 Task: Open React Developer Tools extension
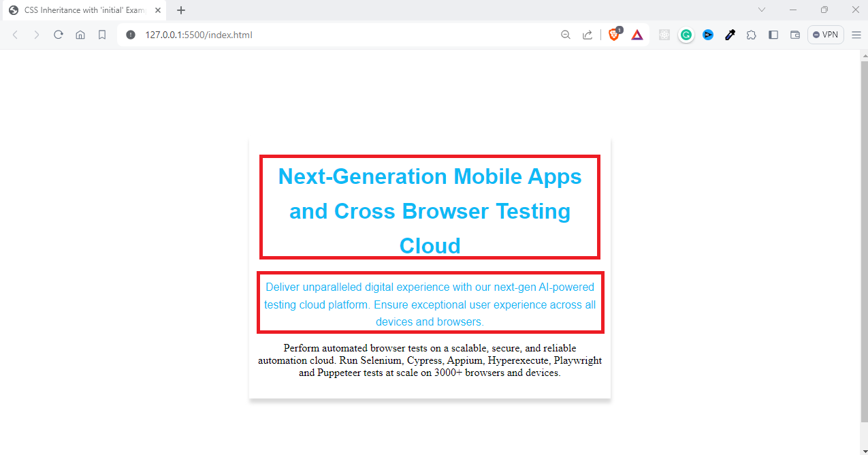pos(664,35)
